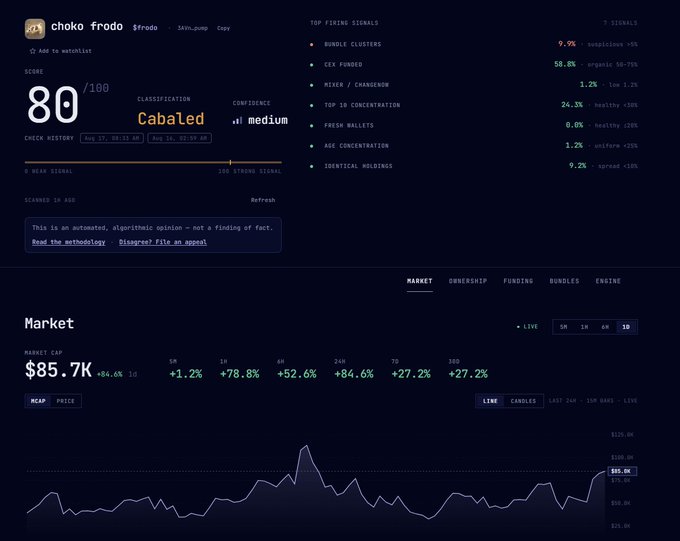Viewport: 680px width, 541px height.
Task: Click the 24.3% top 10 concentration value
Action: [572, 105]
